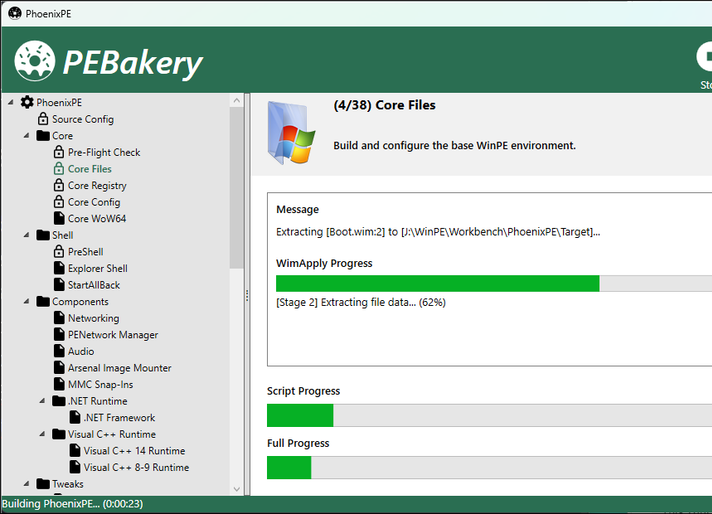The width and height of the screenshot is (712, 514).
Task: Select PENetwork Manager in the tree
Action: click(112, 334)
